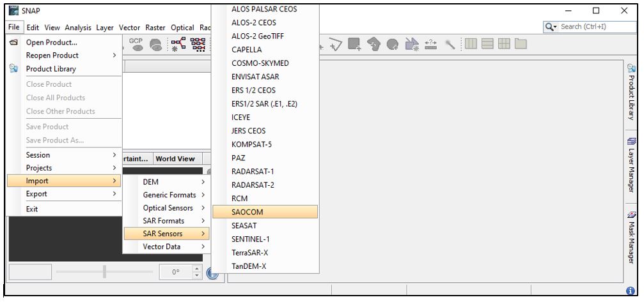
Task: Expand SAR Formats import submenu
Action: [x=167, y=221]
